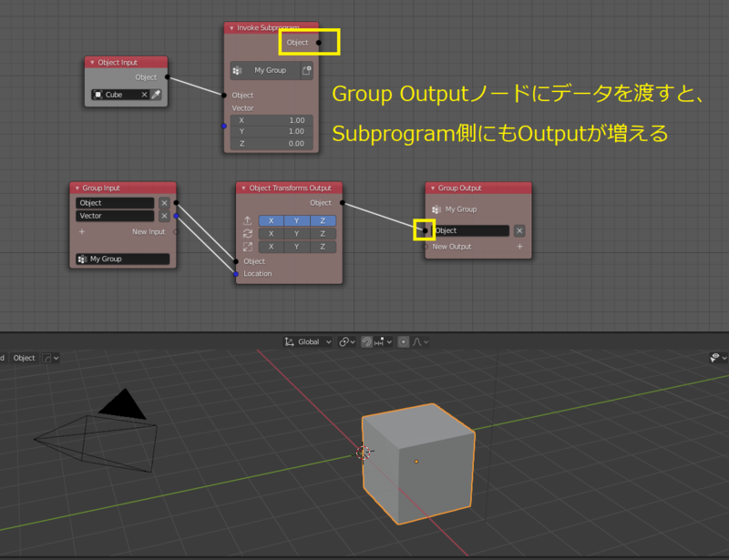Collapse the Invoke Subprogram node with its header triangle
The image size is (729, 560).
tap(230, 27)
